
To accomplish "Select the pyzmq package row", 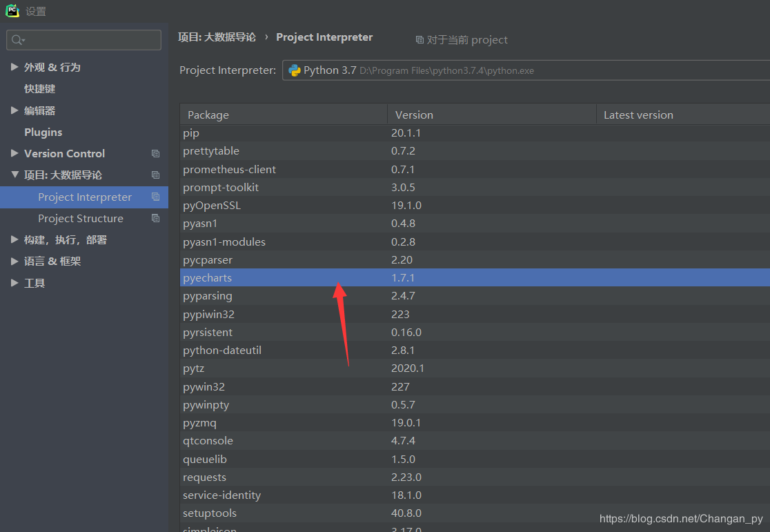I will (475, 423).
